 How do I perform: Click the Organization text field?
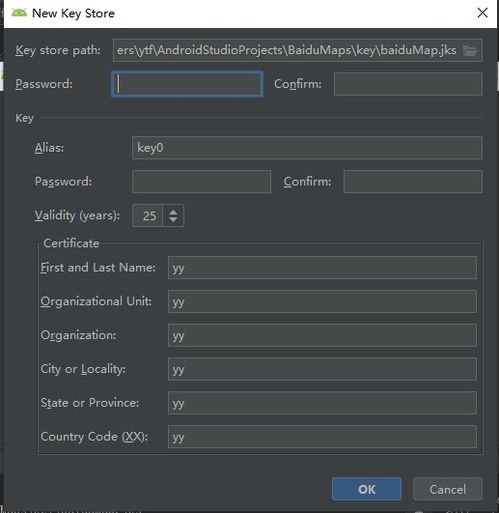point(322,335)
